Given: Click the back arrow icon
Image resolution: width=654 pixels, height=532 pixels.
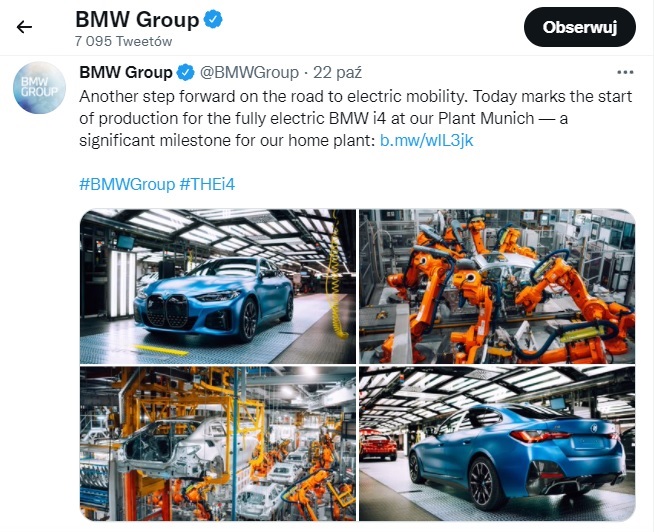Looking at the screenshot, I should pos(24,27).
